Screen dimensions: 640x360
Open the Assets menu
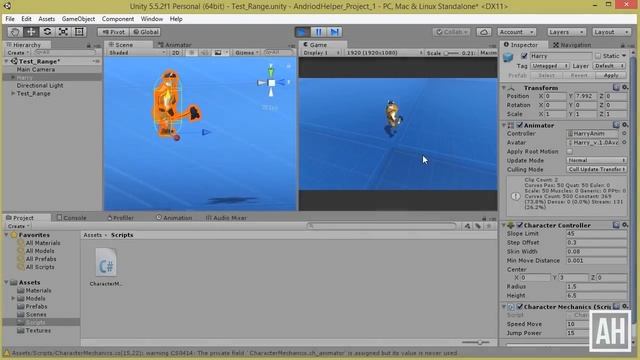[x=47, y=19]
